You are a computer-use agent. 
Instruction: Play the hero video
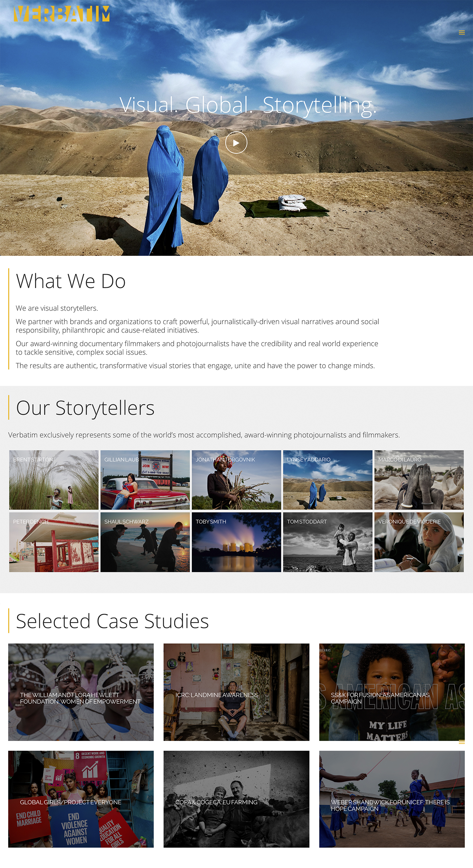click(236, 143)
